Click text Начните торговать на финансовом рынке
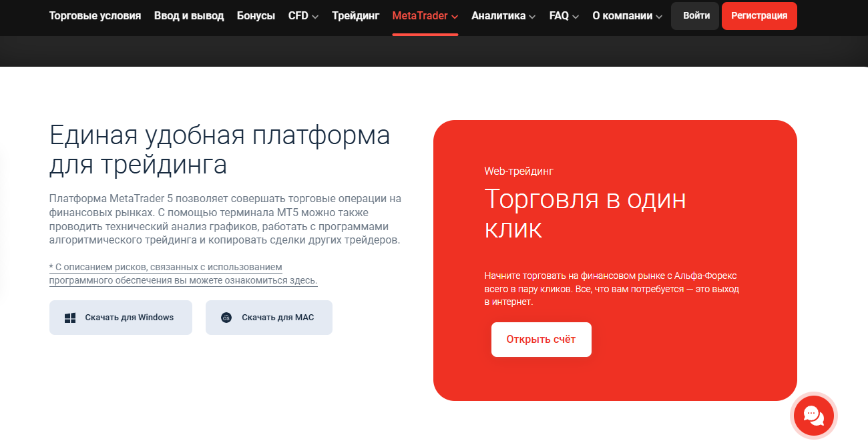This screenshot has height=447, width=868. [x=612, y=289]
